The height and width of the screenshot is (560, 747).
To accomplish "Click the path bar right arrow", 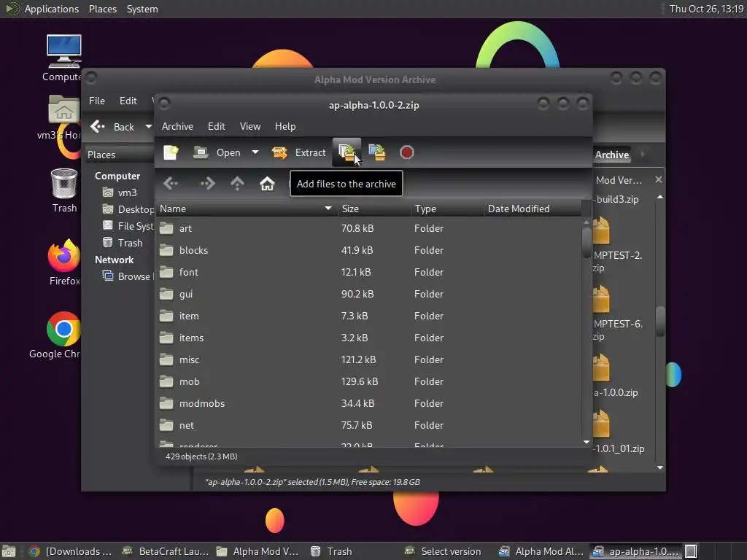I will pos(643,155).
